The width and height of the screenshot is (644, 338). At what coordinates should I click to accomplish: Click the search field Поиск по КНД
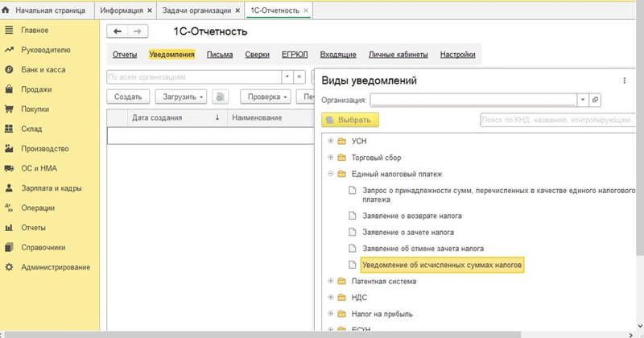[558, 120]
